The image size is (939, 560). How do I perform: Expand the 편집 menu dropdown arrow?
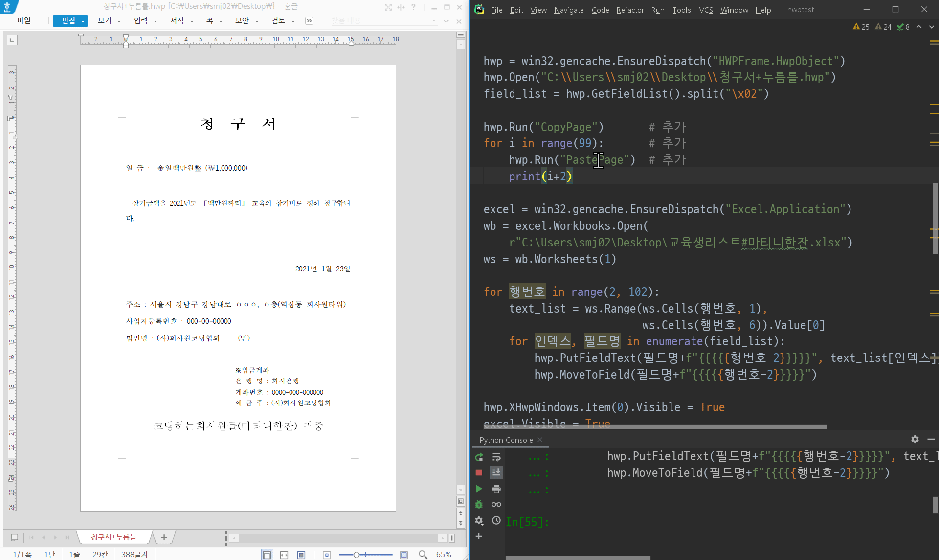83,21
